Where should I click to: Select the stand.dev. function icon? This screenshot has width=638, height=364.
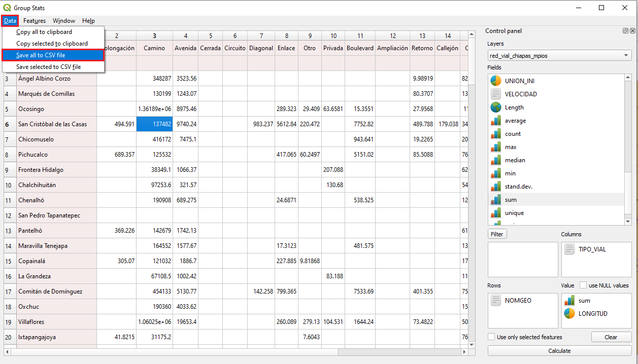(496, 187)
